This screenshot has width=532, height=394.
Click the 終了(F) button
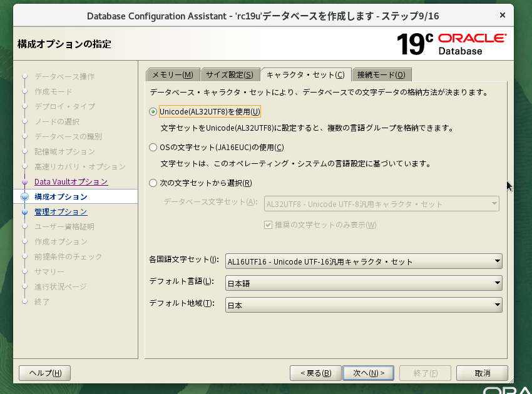(425, 373)
